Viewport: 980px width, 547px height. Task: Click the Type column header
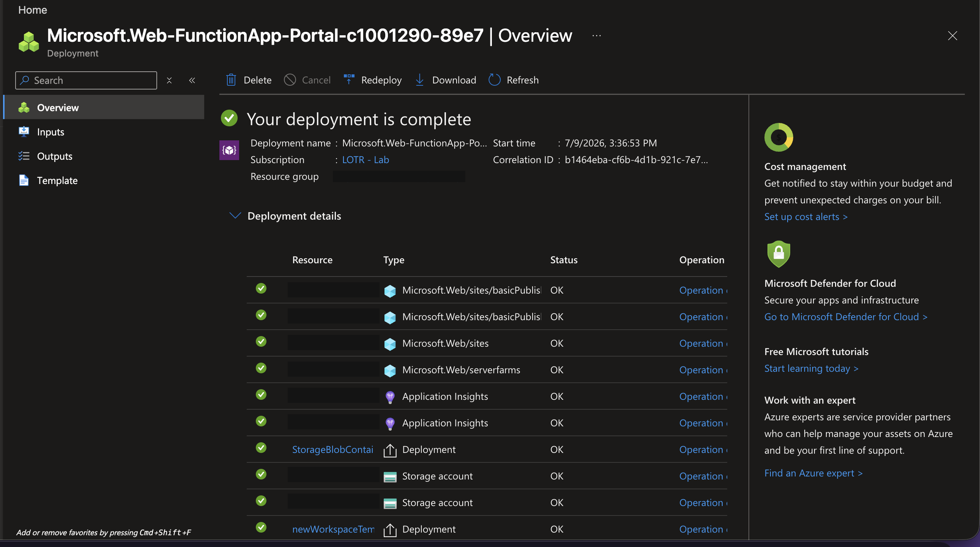click(x=394, y=260)
